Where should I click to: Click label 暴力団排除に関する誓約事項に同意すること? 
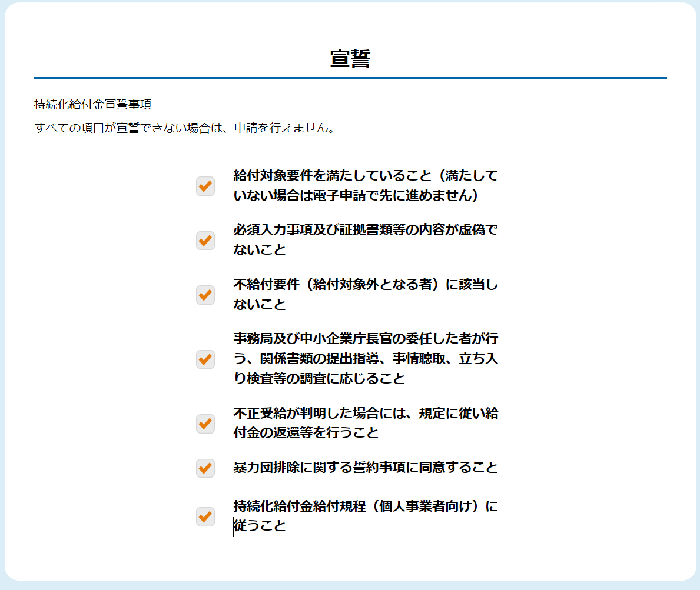[x=365, y=468]
